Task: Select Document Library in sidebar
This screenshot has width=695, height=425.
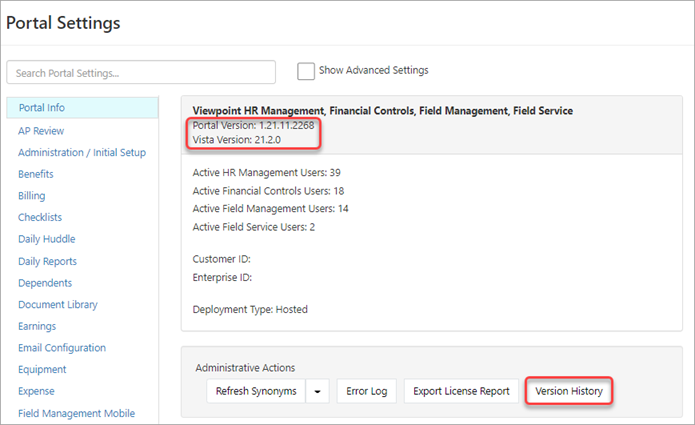Action: click(58, 304)
